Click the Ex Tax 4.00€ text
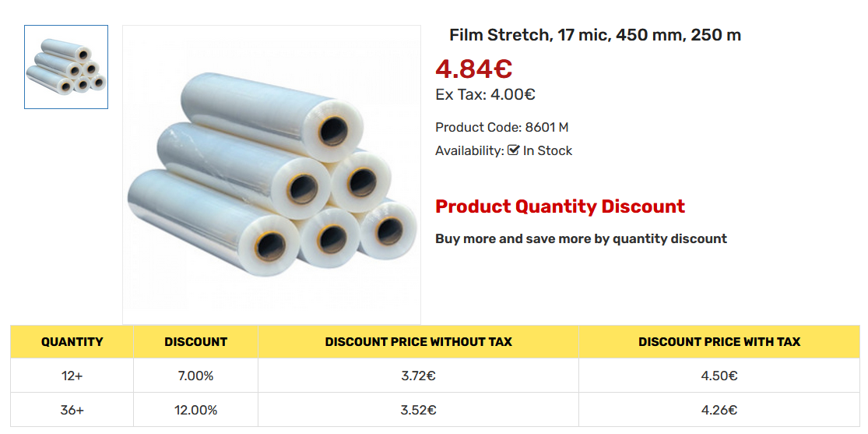Viewport: 868px width, 434px height. tap(485, 95)
